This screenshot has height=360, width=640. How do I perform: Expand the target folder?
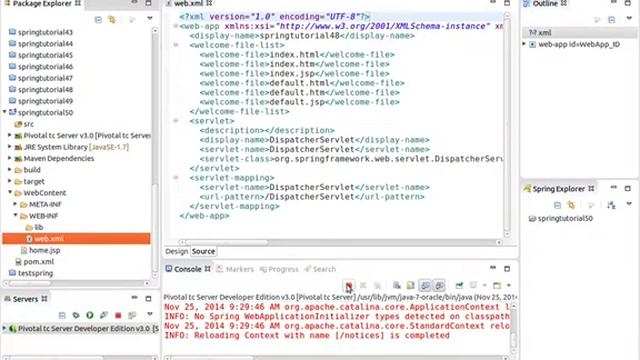click(10, 180)
